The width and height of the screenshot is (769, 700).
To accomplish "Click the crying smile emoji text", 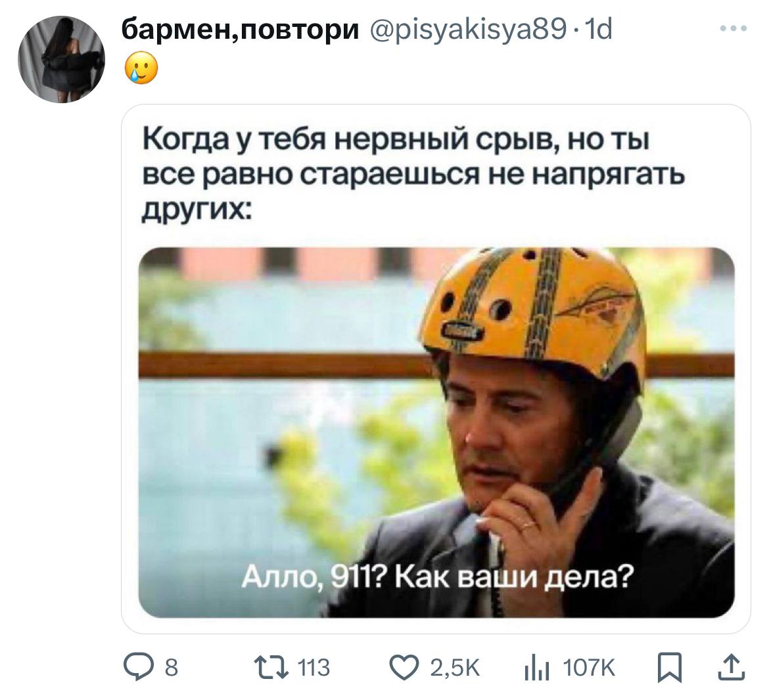I will [x=142, y=68].
